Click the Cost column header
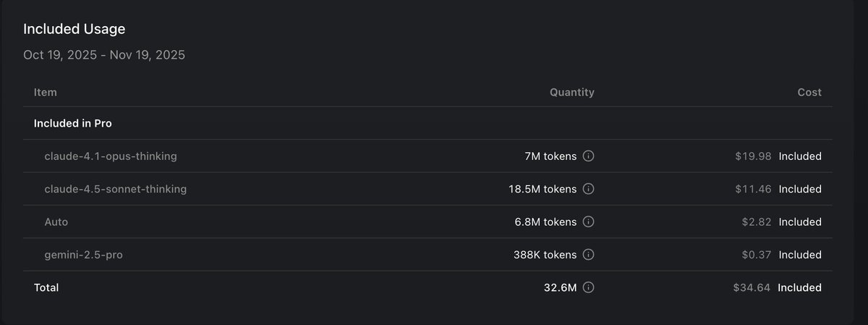Screen dimensions: 868x325 tap(809, 93)
